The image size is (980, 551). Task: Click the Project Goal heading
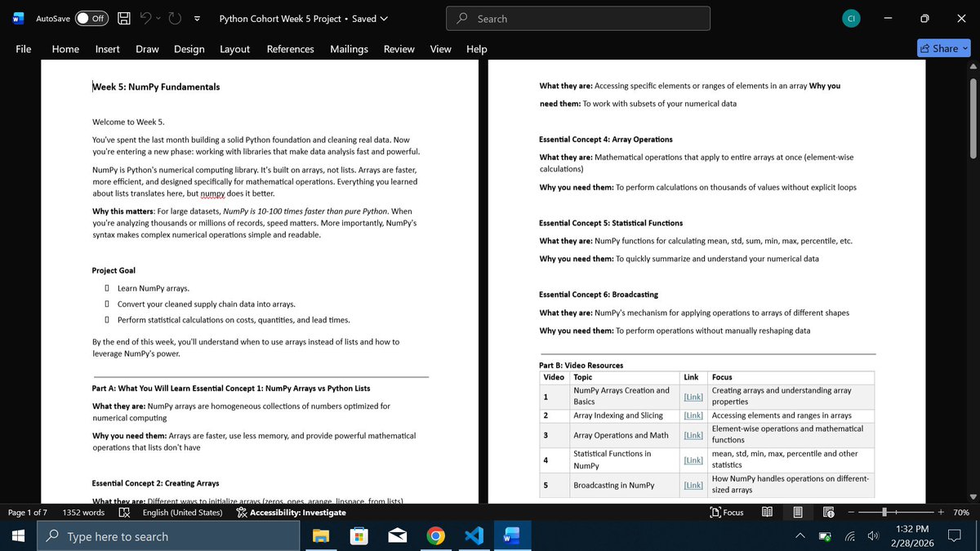(x=114, y=270)
